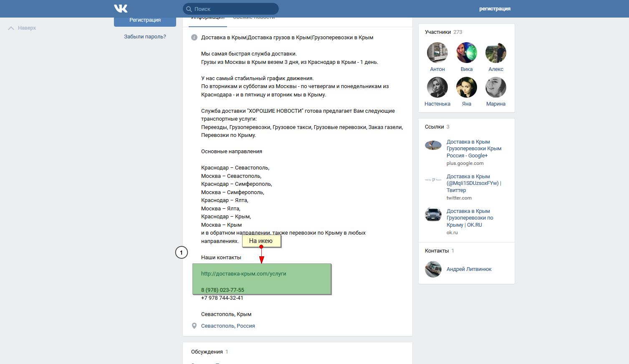Click the text Основные направления
Screen dimensions: 629x364
tap(232, 152)
